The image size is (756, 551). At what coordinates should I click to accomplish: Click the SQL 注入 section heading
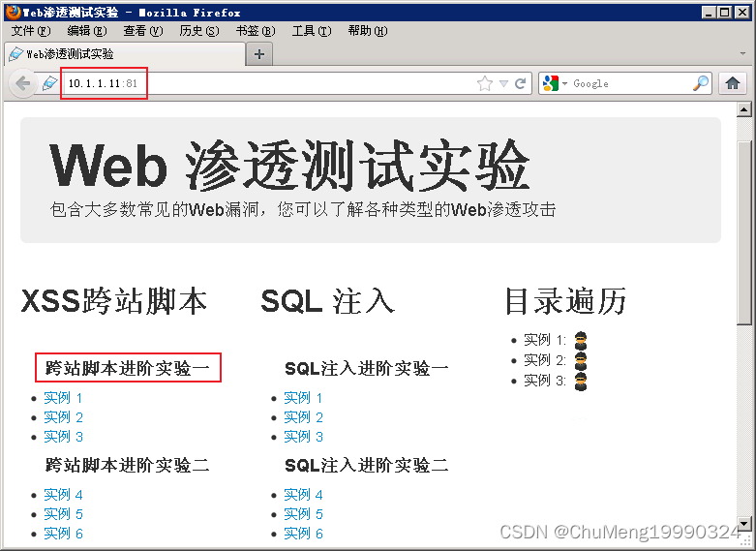point(328,301)
